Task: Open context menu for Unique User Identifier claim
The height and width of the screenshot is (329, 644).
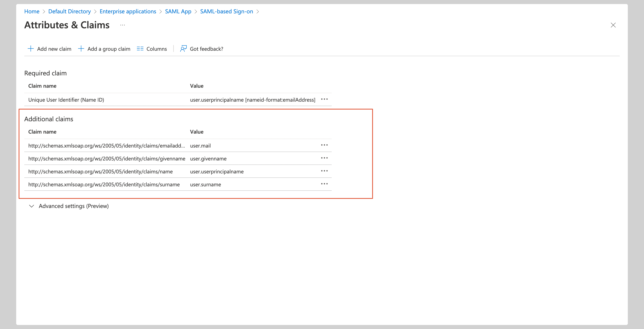Action: 324,99
